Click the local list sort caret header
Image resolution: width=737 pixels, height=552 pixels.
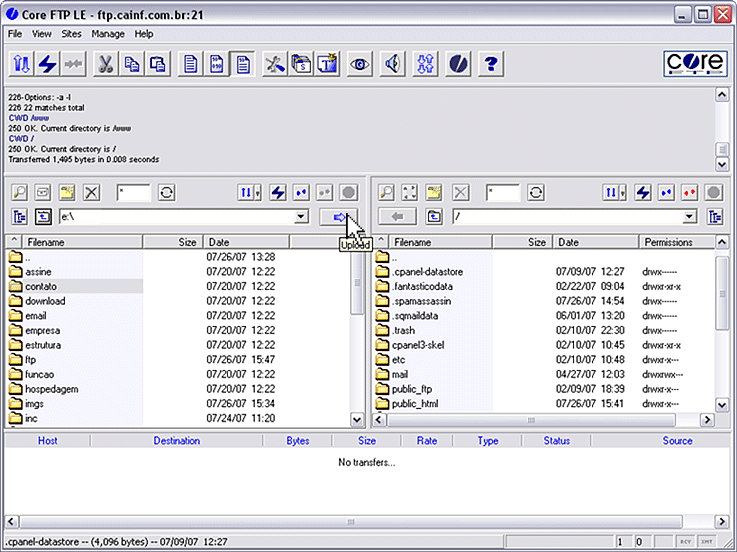coord(14,242)
